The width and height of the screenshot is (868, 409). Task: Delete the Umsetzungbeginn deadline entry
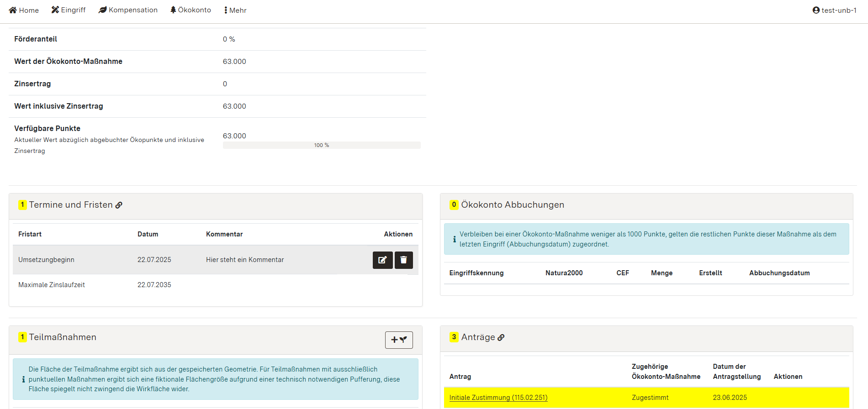pyautogui.click(x=403, y=260)
